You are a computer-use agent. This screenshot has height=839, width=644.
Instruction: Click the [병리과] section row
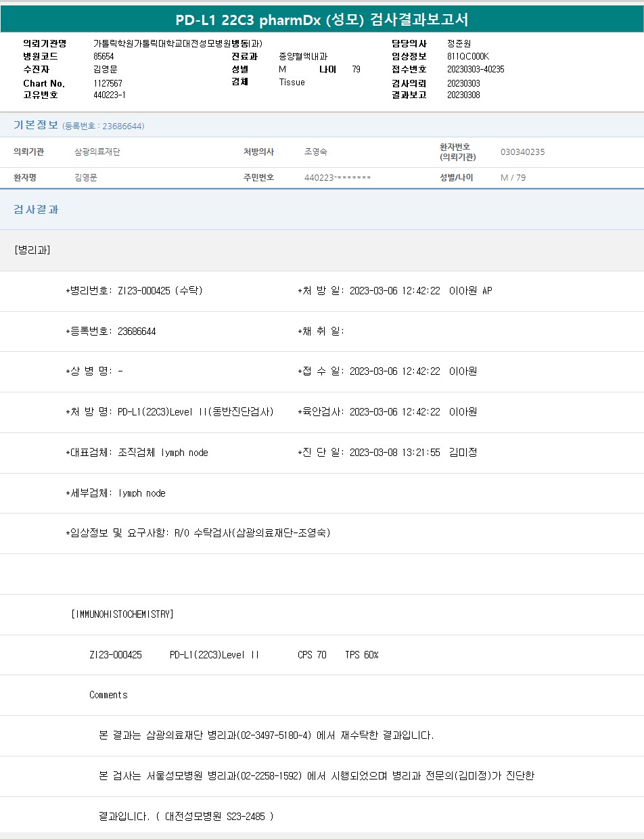(32, 250)
